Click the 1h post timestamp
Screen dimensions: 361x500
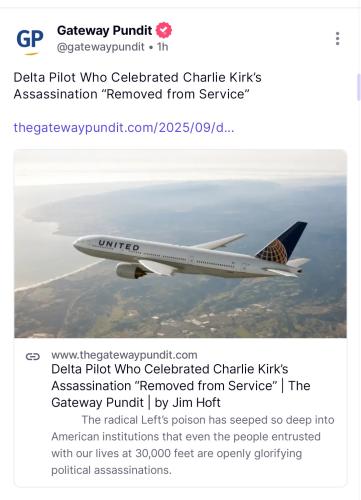tap(163, 47)
